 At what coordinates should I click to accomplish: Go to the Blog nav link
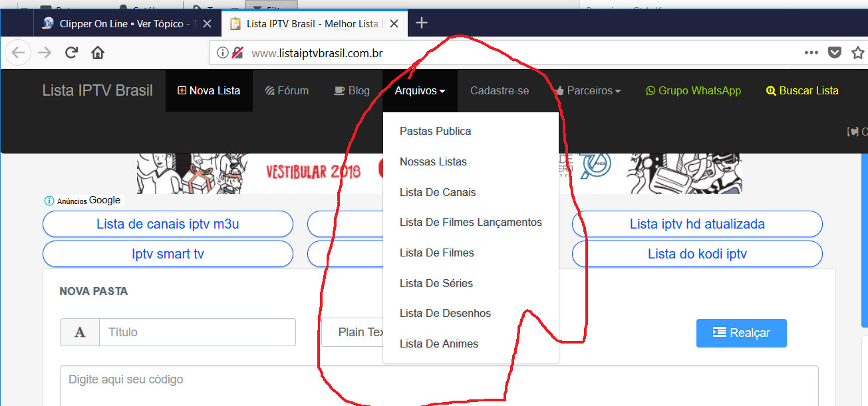coord(352,90)
